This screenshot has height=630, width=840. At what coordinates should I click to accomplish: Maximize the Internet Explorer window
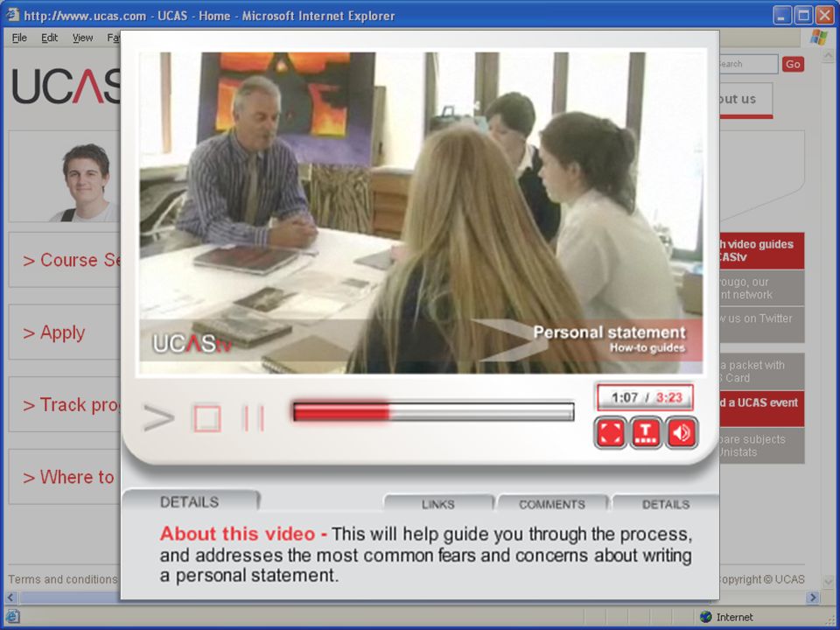point(803,15)
